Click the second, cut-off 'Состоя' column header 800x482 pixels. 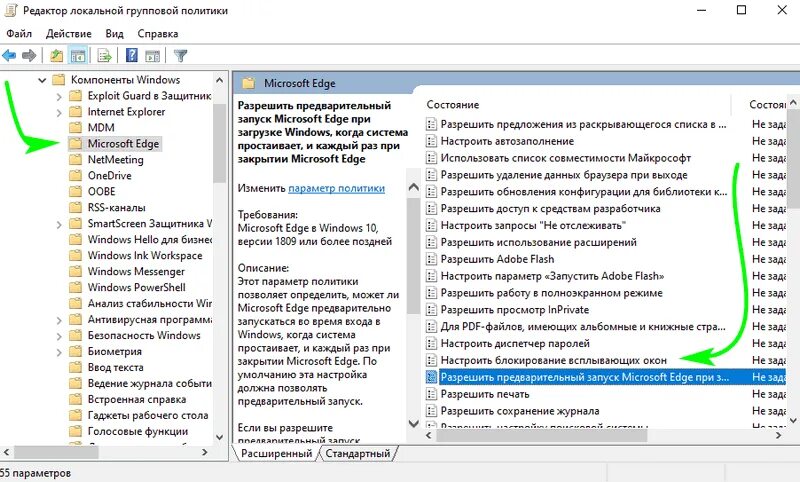coord(767,105)
